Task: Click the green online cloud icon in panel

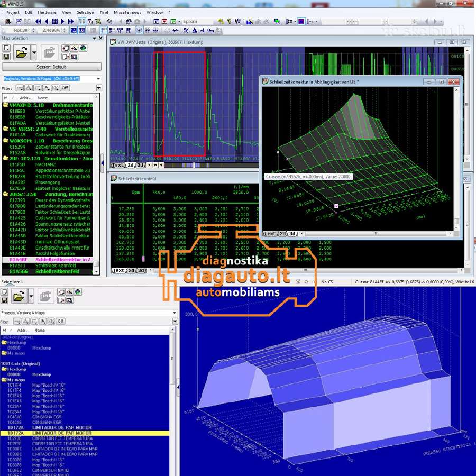Action: click(83, 48)
